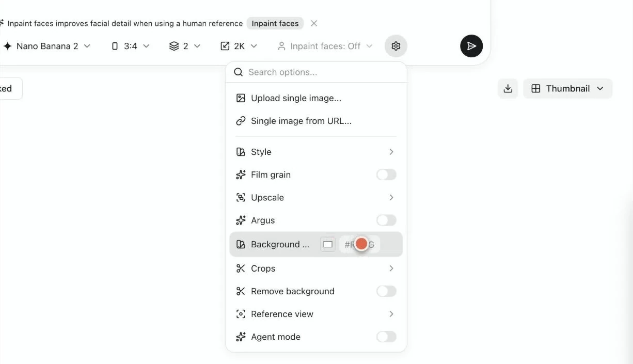Screen dimensions: 633x364
Task: Click the magnifier icon in the search box
Action: [238, 72]
